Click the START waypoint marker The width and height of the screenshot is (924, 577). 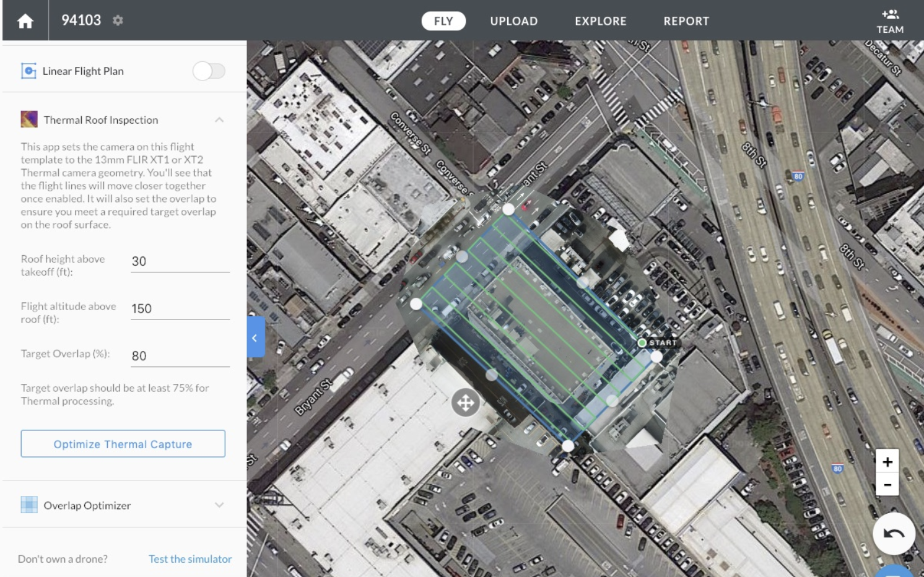coord(642,342)
